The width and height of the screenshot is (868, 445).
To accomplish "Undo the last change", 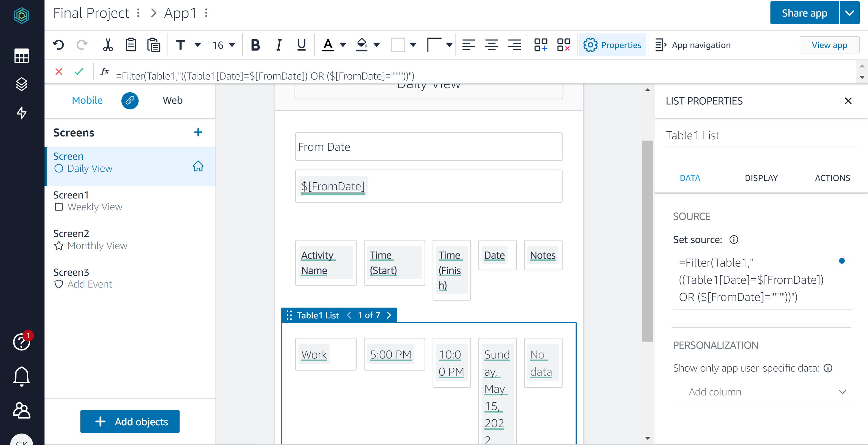I will coord(58,45).
